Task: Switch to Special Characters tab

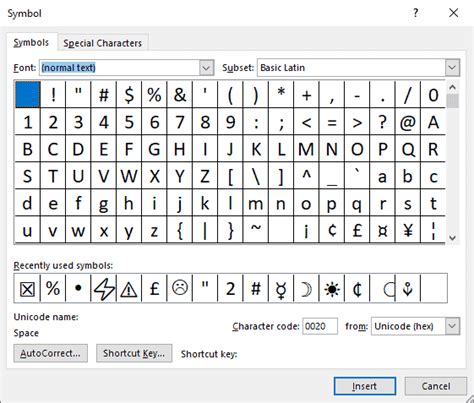Action: tap(103, 43)
